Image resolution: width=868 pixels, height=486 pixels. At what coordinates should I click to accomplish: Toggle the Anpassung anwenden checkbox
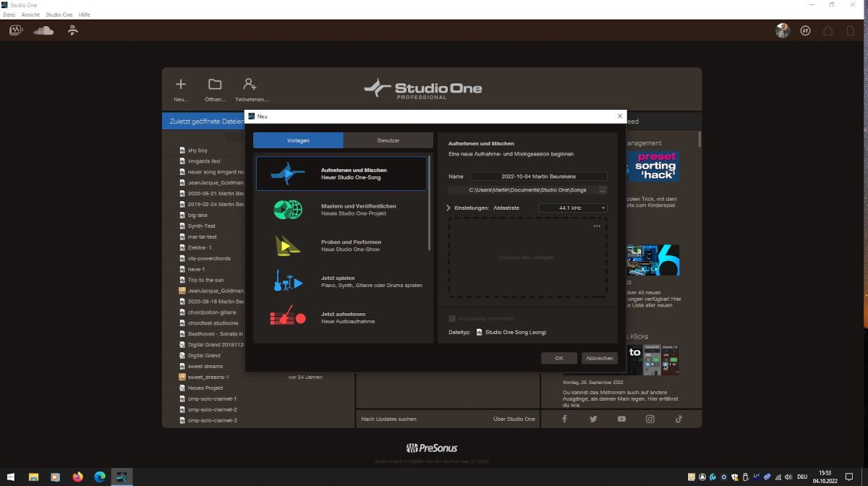point(452,318)
